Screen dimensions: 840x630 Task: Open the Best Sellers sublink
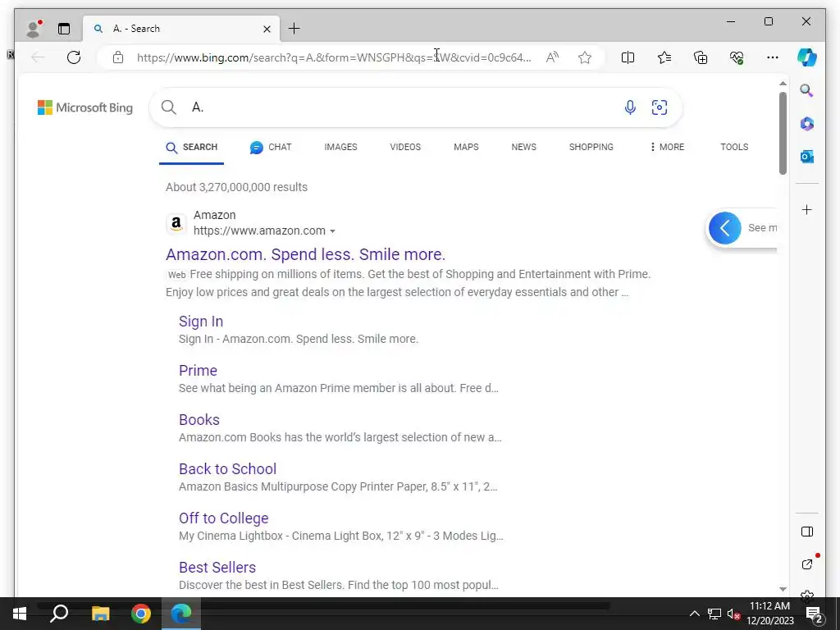point(217,568)
